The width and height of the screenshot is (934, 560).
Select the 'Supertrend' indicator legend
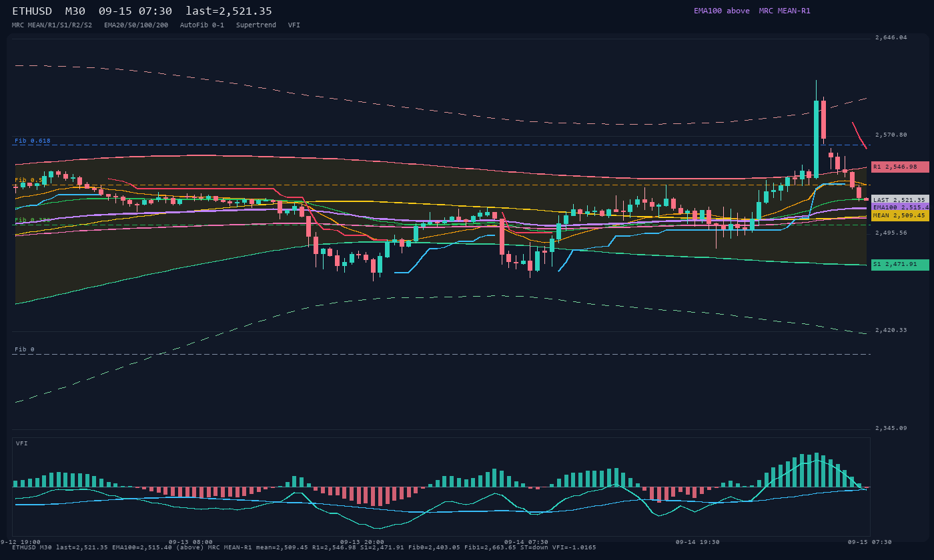(x=256, y=25)
